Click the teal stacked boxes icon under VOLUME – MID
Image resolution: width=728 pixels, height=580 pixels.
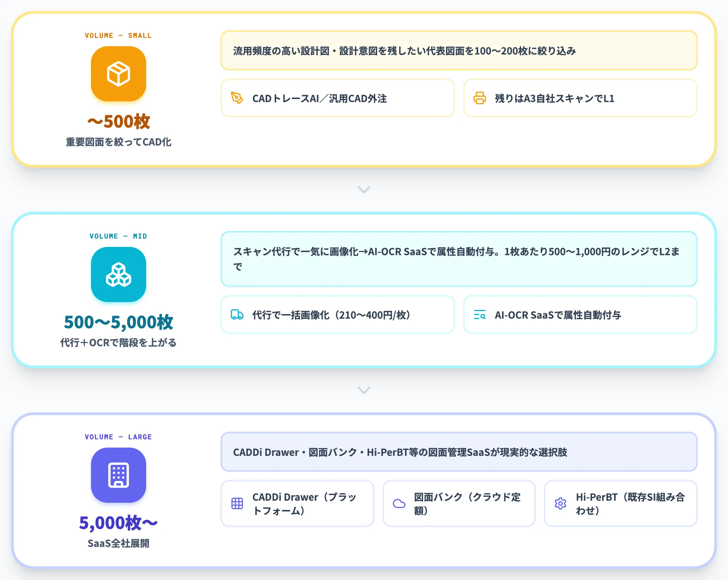click(119, 274)
